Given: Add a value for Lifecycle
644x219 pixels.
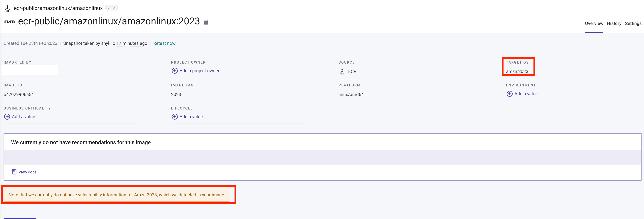Looking at the screenshot, I should point(191,117).
